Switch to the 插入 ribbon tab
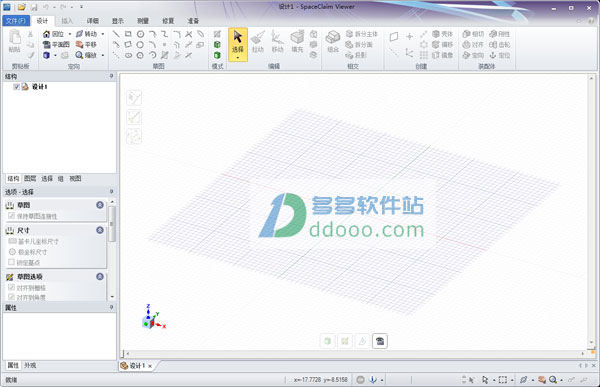The width and height of the screenshot is (600, 387). pos(67,21)
